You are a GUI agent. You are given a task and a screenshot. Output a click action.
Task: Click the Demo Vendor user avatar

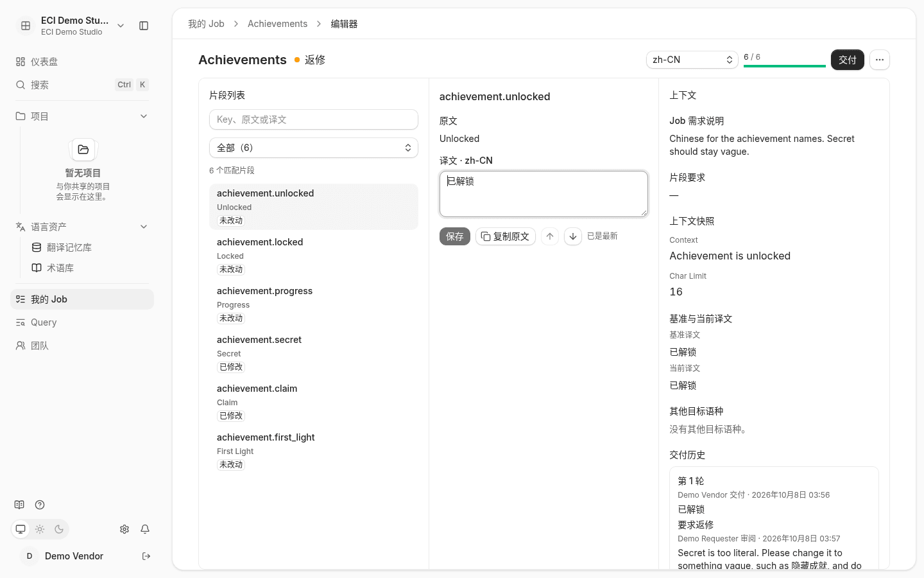[x=30, y=556]
